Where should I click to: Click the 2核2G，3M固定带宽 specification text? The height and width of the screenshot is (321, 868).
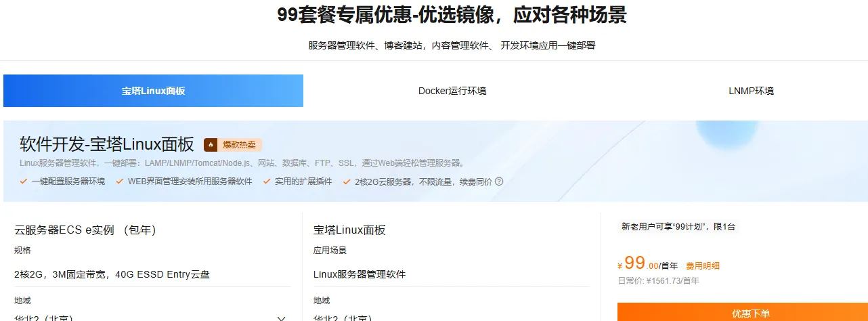112,274
